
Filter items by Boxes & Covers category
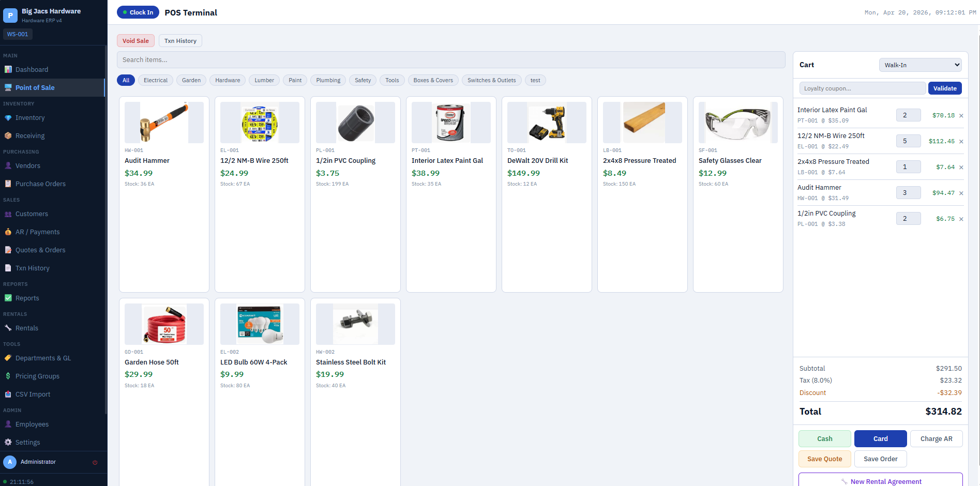click(x=433, y=80)
